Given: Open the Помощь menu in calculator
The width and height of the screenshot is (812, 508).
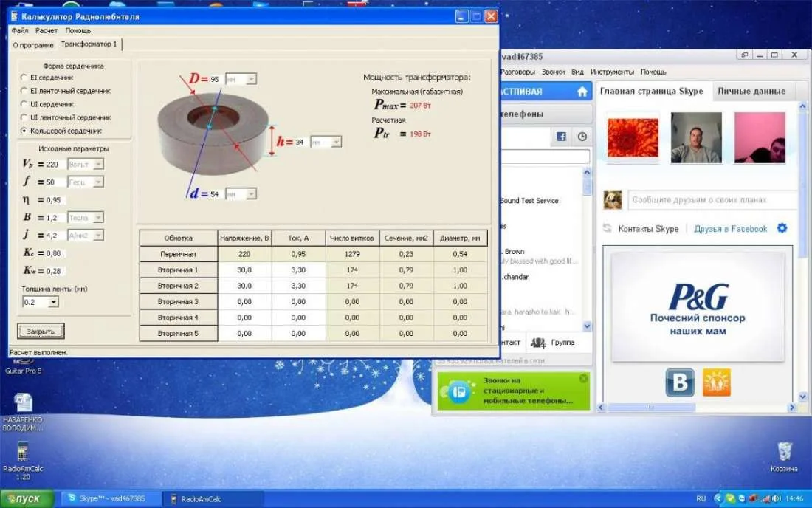Looking at the screenshot, I should click(x=78, y=30).
